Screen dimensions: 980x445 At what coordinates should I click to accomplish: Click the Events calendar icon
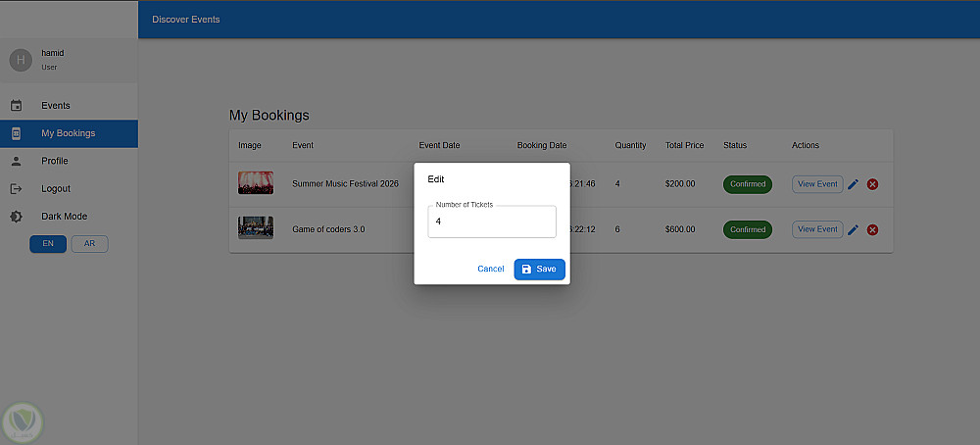pos(17,106)
